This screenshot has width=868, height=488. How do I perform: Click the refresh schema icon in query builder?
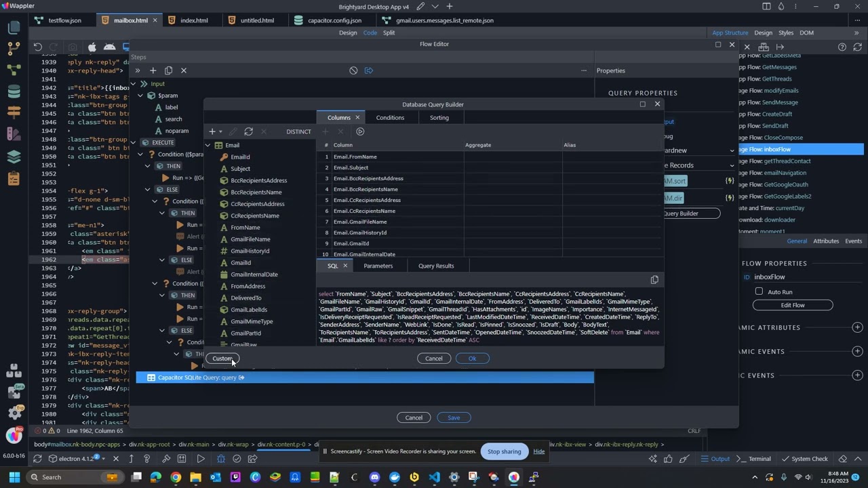pos(248,131)
